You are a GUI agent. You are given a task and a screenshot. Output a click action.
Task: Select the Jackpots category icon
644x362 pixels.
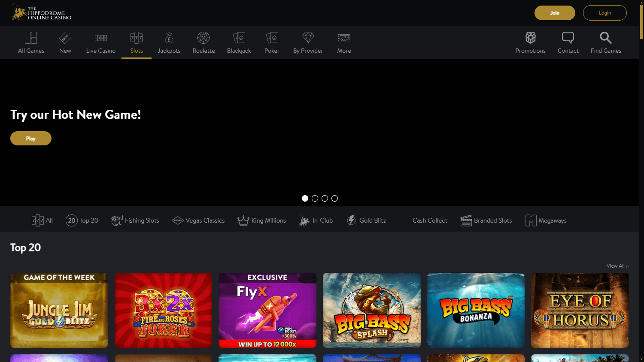coord(169,38)
